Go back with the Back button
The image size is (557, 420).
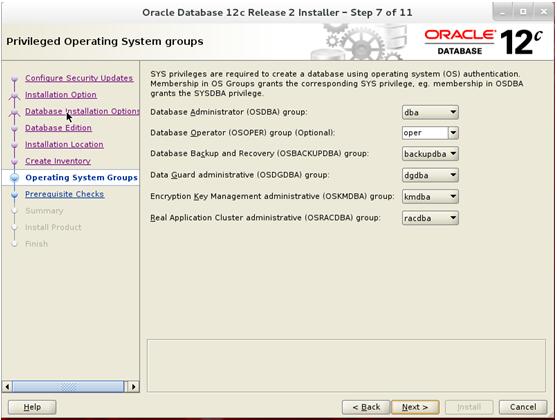pyautogui.click(x=366, y=407)
